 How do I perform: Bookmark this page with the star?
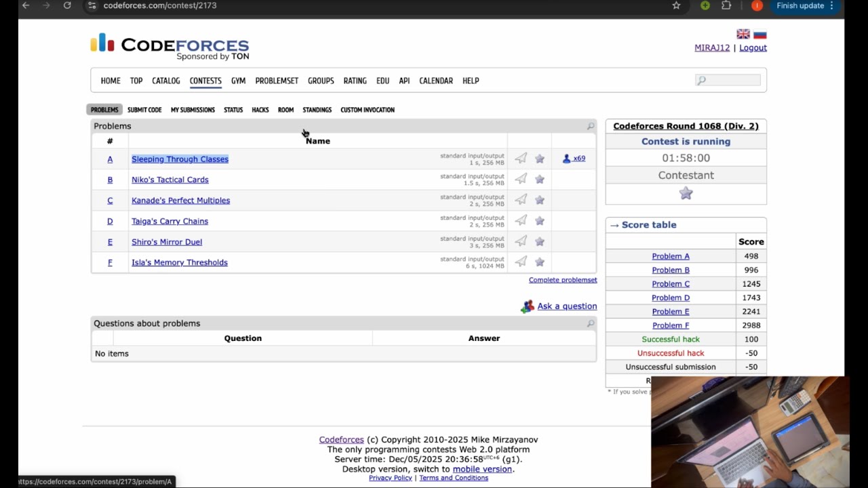coord(676,5)
